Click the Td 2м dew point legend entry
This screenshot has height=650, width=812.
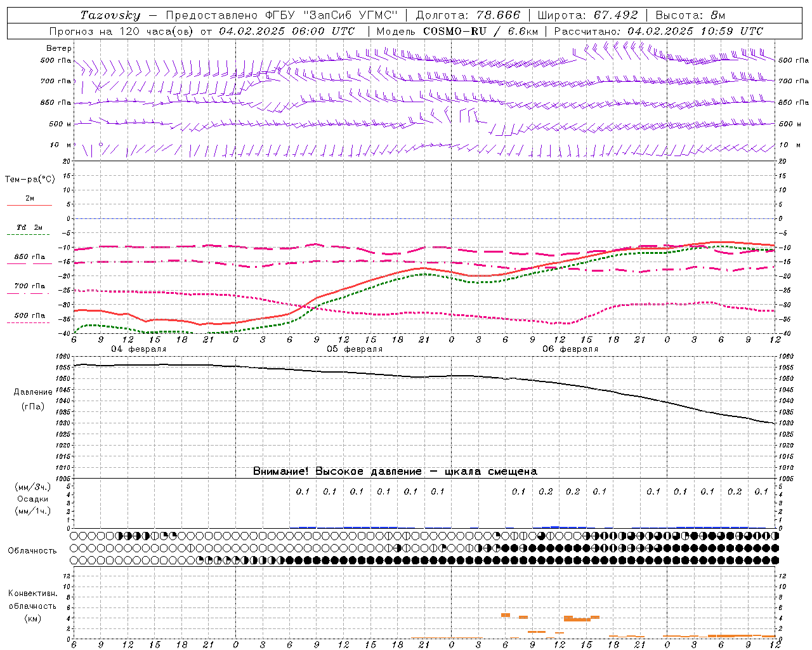pos(30,227)
